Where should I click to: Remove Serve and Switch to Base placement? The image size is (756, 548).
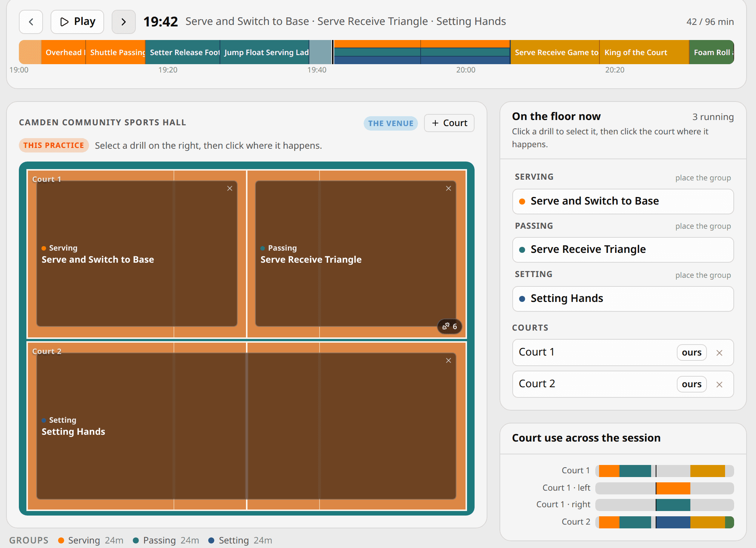pyautogui.click(x=230, y=188)
